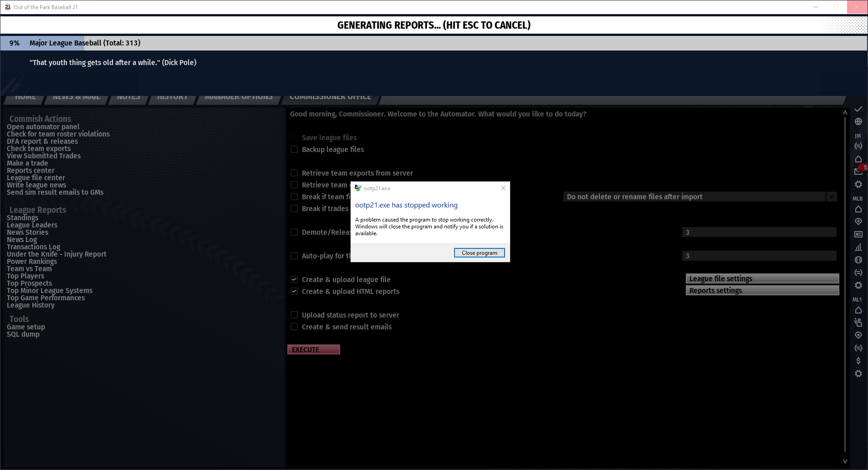Click the arrows icon in the ML1 section
Screen dimensions: 868x470
coord(858,348)
